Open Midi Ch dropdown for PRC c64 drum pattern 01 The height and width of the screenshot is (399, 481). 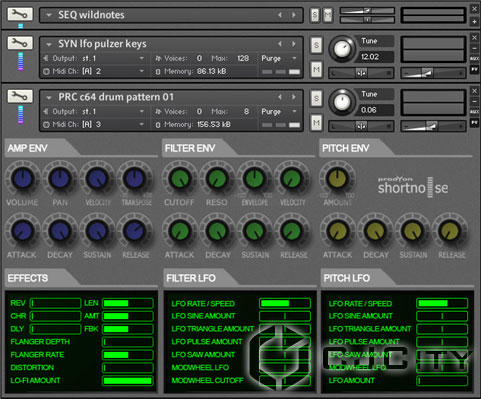point(142,124)
